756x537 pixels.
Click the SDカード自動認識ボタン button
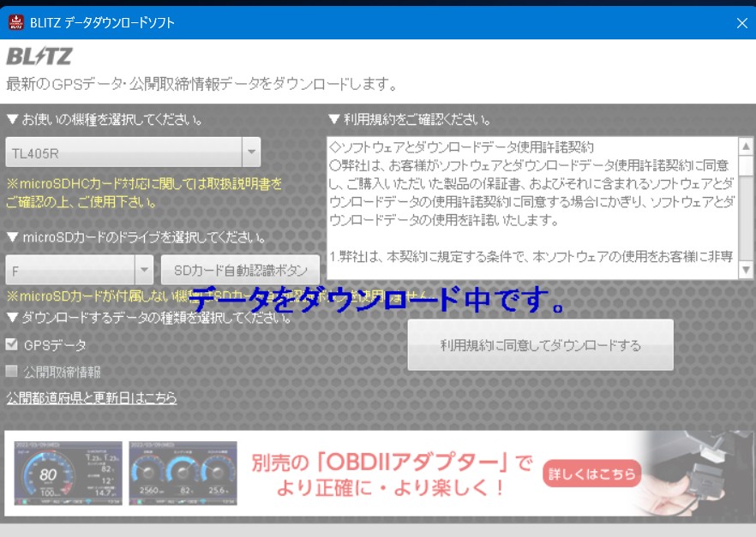(x=240, y=270)
